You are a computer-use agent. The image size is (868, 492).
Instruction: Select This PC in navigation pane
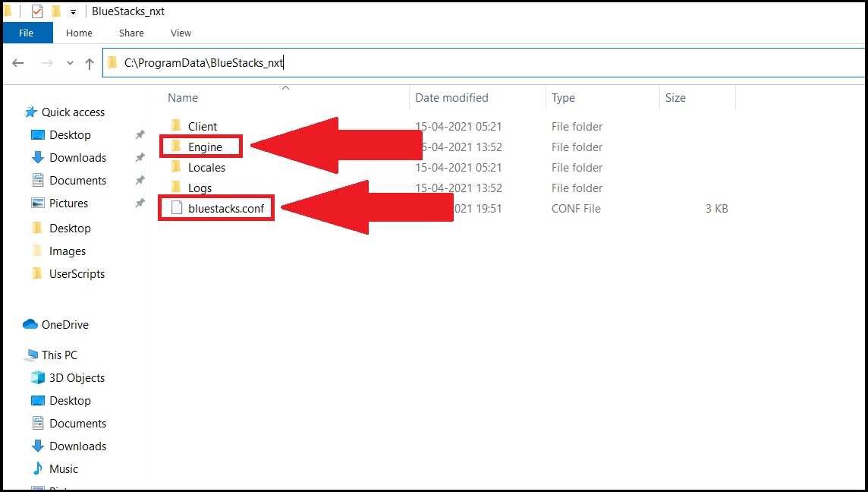pyautogui.click(x=59, y=355)
